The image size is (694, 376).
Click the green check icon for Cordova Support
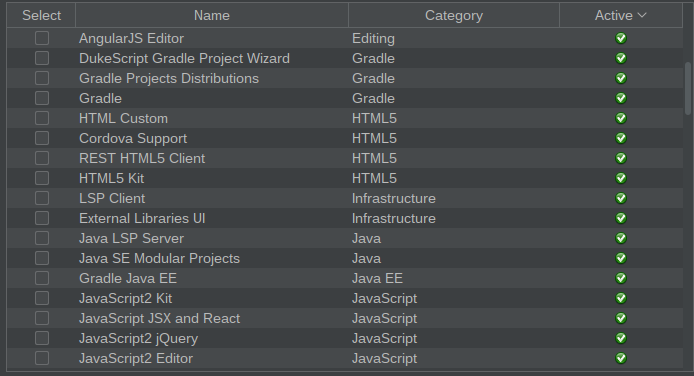(x=621, y=138)
